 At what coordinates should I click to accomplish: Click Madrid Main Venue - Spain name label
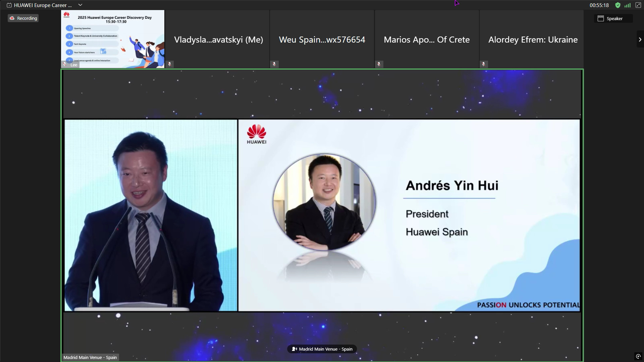tap(90, 357)
